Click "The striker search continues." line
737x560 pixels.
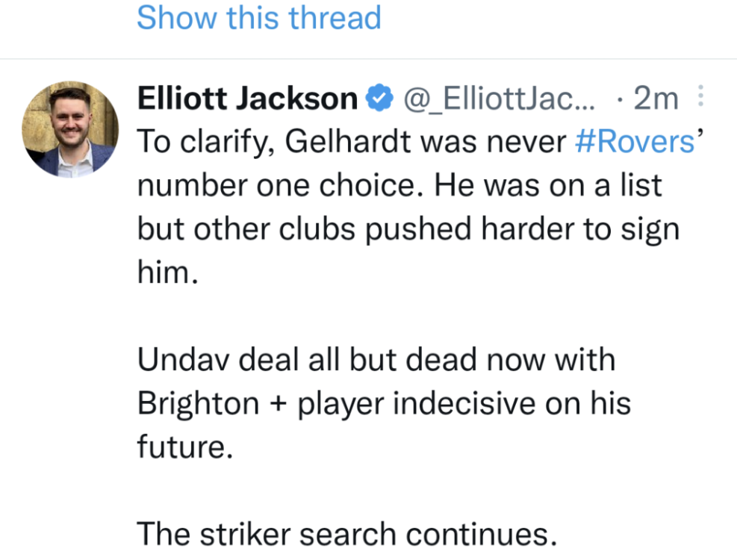[x=347, y=535]
